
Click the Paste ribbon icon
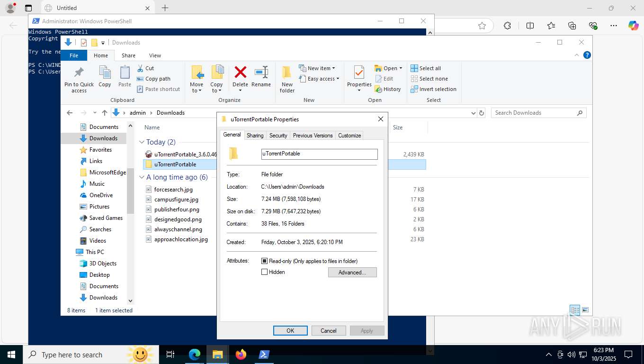pos(125,73)
